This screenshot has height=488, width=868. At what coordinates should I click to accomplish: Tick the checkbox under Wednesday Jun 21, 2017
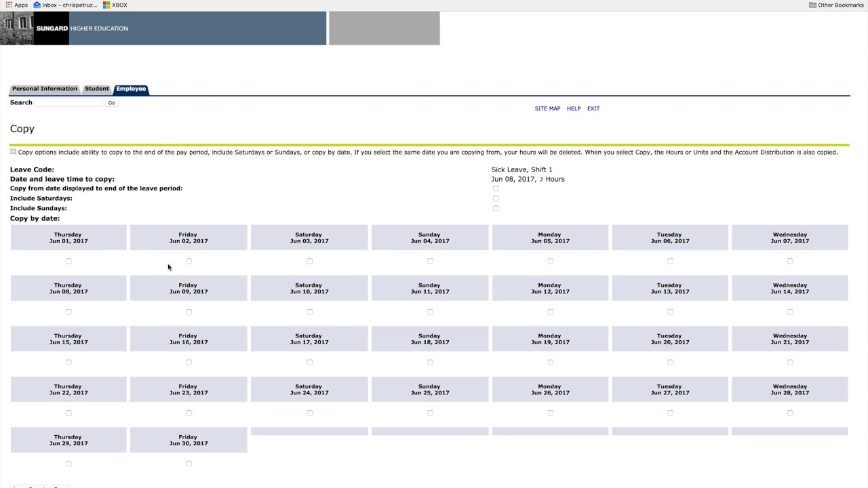click(x=790, y=363)
